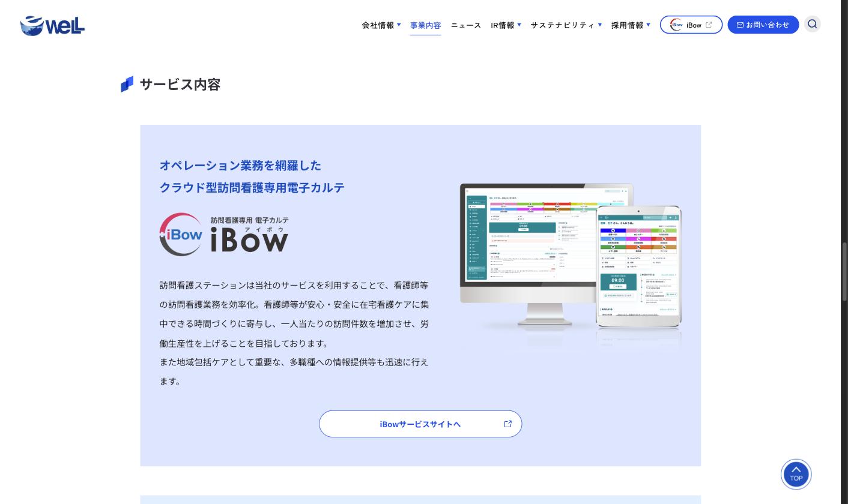Click the サービス内容 section heading
848x504 pixels.
click(180, 85)
